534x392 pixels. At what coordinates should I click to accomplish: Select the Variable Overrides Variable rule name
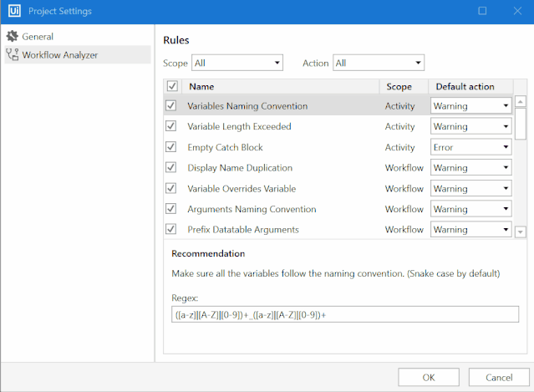[242, 188]
